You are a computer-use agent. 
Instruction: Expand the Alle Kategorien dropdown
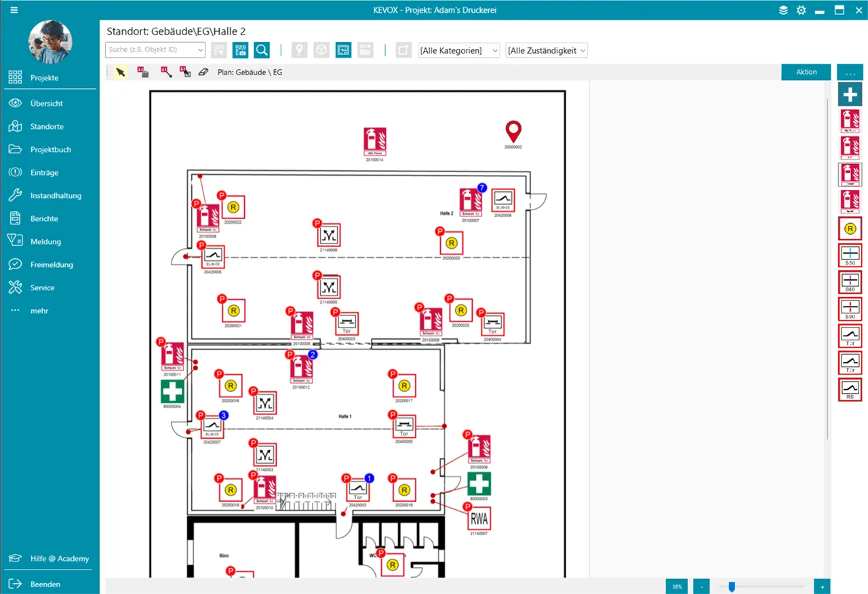459,50
